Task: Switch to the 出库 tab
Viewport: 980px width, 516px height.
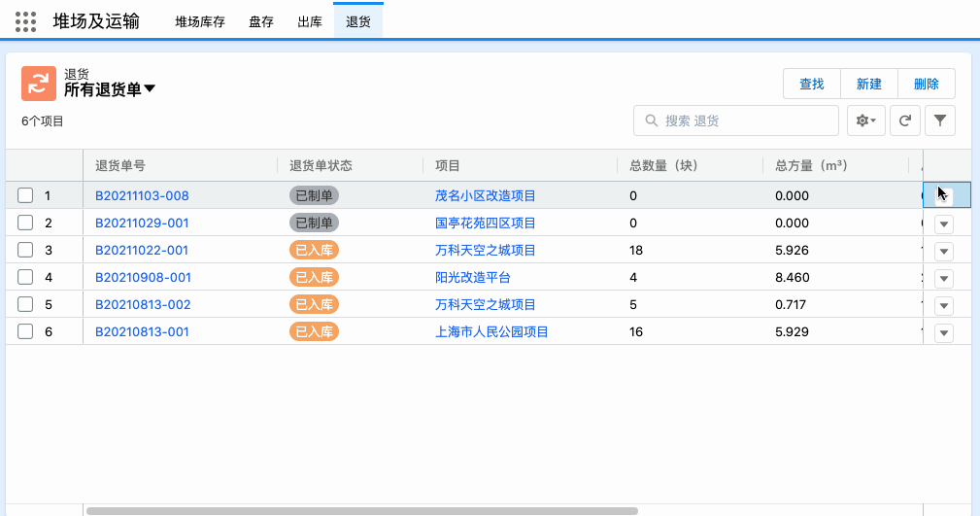Action: (310, 22)
